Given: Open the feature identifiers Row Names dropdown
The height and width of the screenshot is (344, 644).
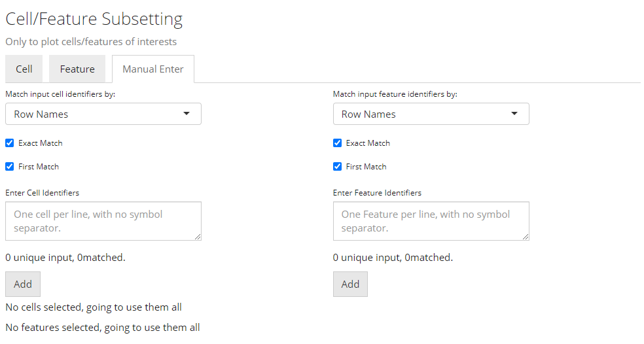Looking at the screenshot, I should pos(431,114).
